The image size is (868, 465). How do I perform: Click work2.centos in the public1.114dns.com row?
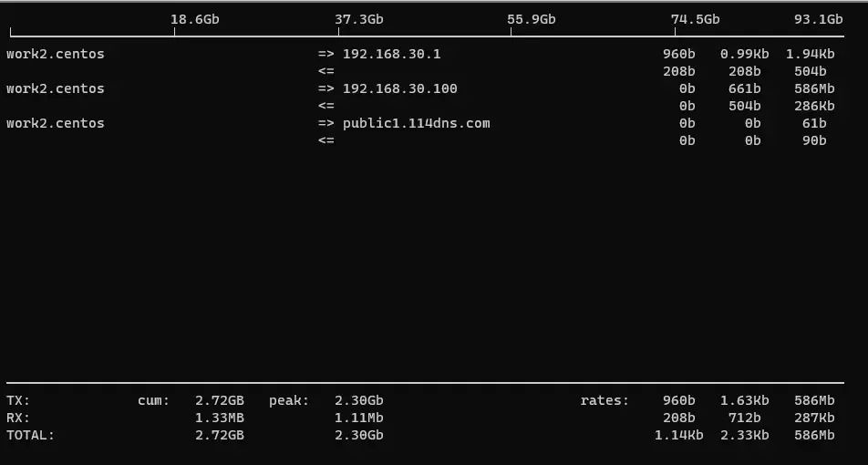pyautogui.click(x=56, y=123)
